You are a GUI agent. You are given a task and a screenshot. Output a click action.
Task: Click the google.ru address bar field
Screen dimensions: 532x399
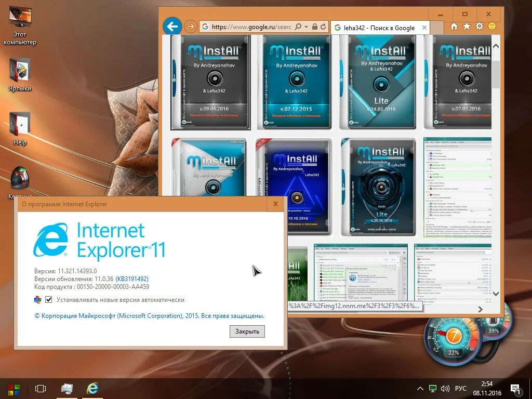tap(251, 27)
